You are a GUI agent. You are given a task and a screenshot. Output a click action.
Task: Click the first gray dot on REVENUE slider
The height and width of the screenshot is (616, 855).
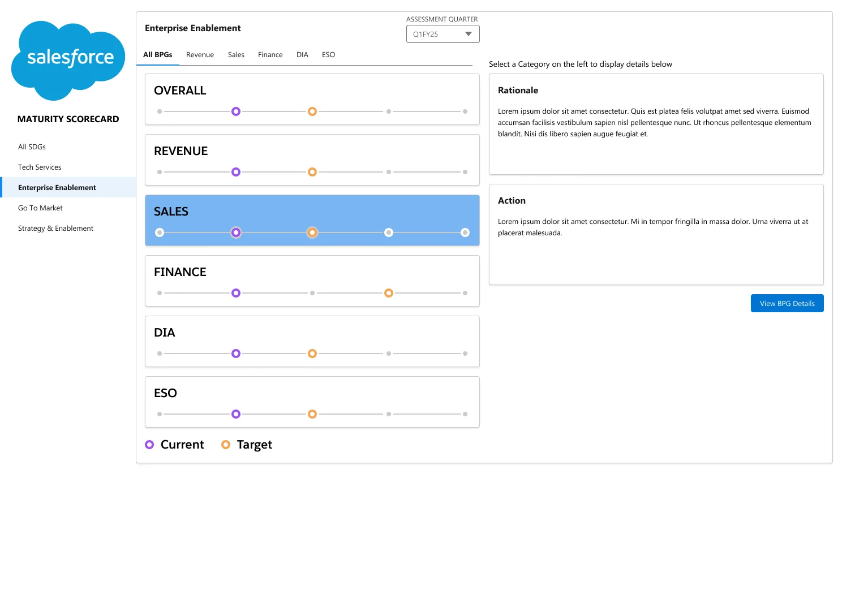coord(160,172)
